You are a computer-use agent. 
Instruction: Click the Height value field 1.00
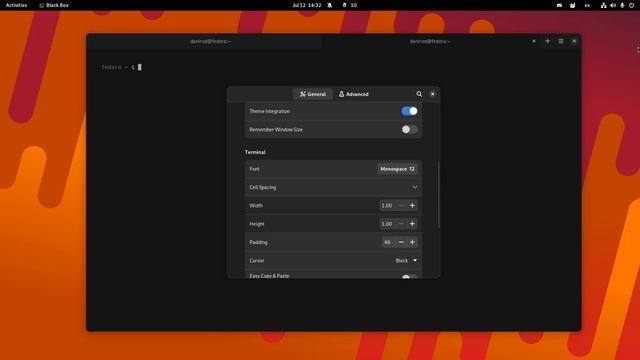(x=387, y=224)
